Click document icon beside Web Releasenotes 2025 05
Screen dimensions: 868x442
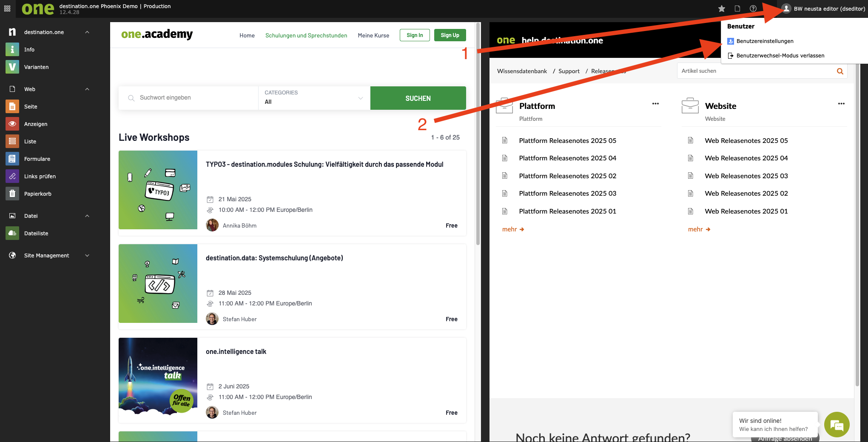tap(691, 140)
